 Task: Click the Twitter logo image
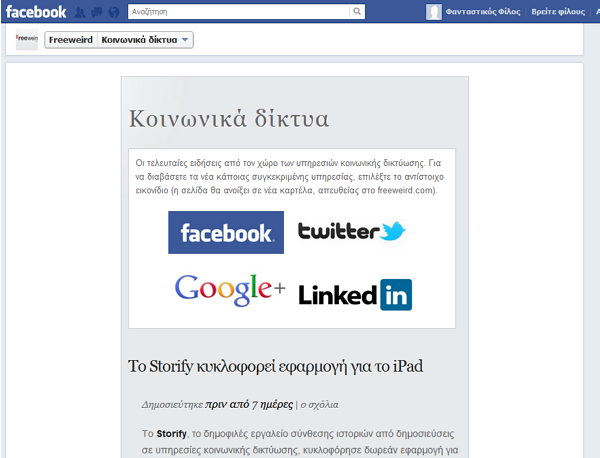(x=352, y=231)
